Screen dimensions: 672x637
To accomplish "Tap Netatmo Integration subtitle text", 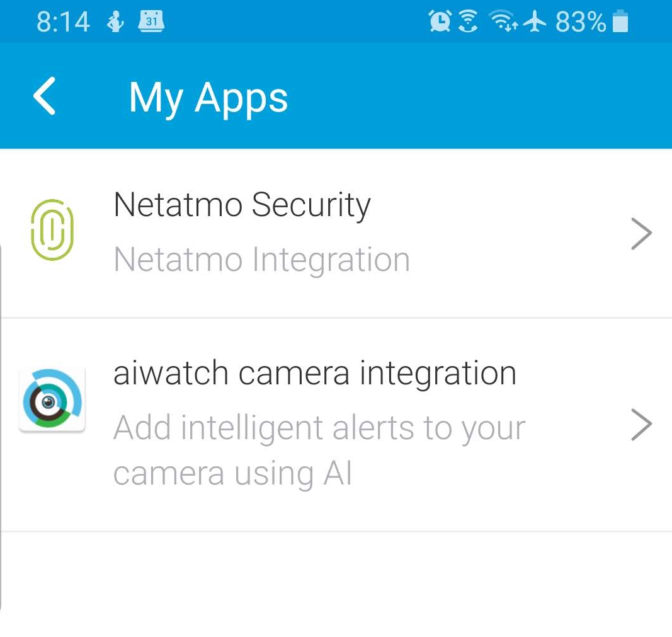I will pos(262,260).
